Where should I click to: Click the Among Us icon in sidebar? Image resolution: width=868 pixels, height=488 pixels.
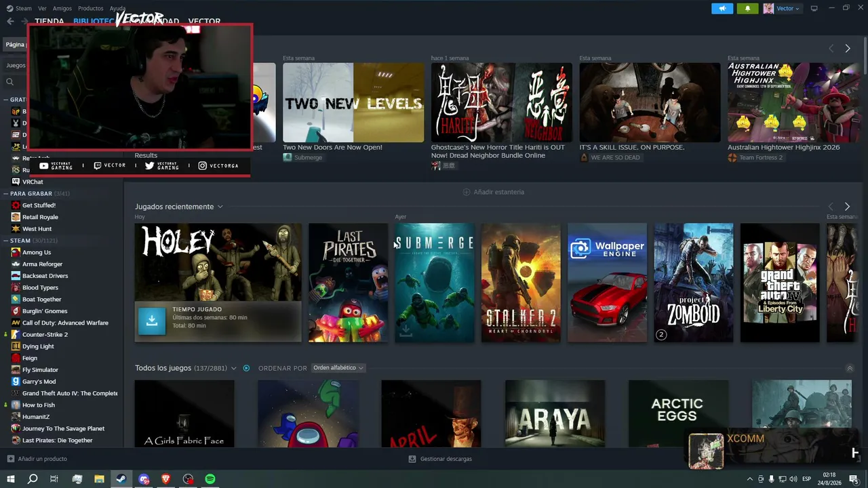(x=16, y=252)
